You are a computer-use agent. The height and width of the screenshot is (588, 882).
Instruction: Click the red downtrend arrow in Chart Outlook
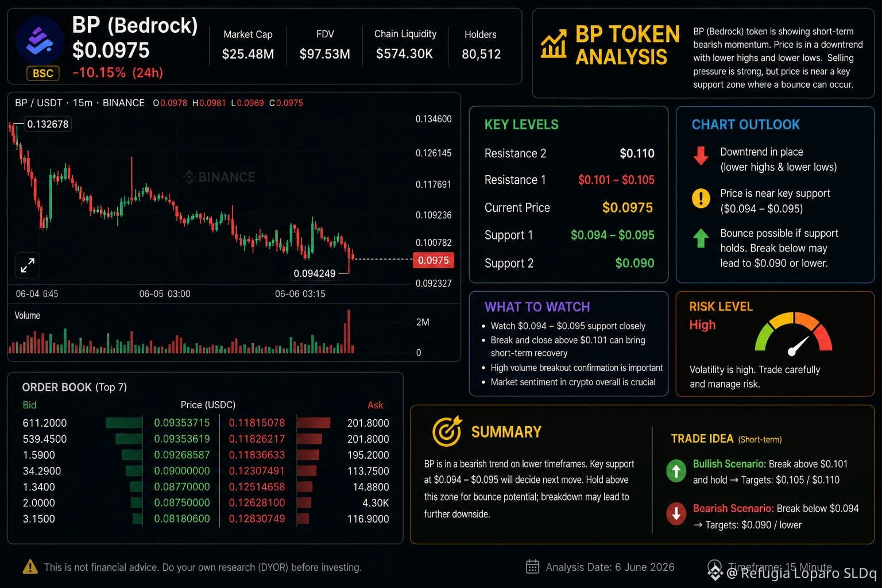point(701,156)
